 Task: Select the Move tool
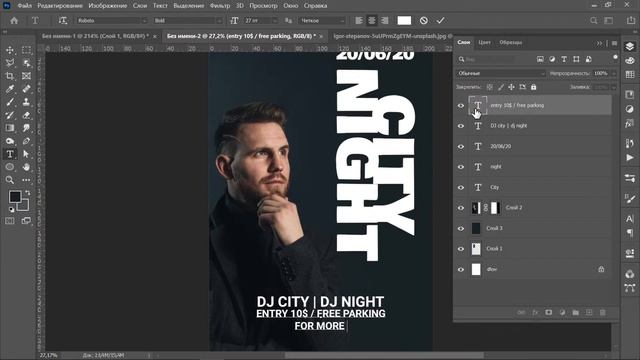pyautogui.click(x=10, y=50)
